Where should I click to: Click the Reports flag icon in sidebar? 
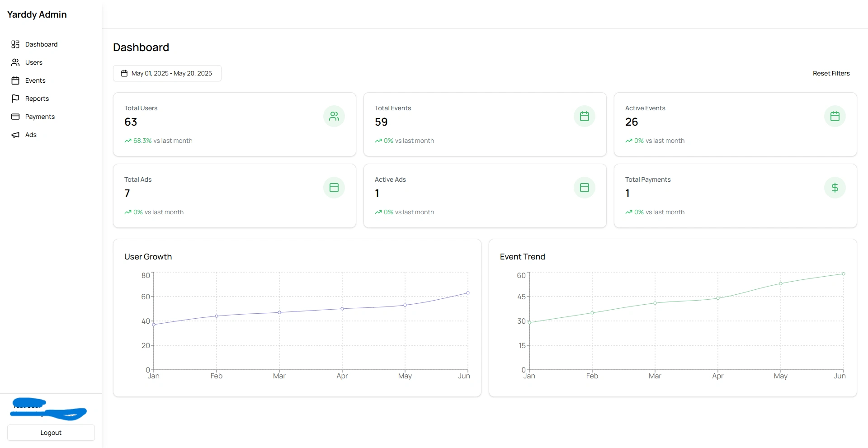[x=15, y=99]
